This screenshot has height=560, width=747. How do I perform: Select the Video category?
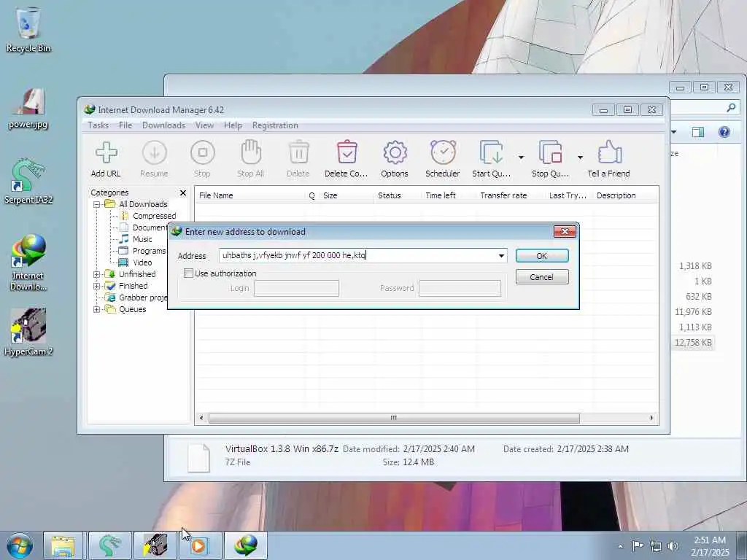pyautogui.click(x=136, y=262)
